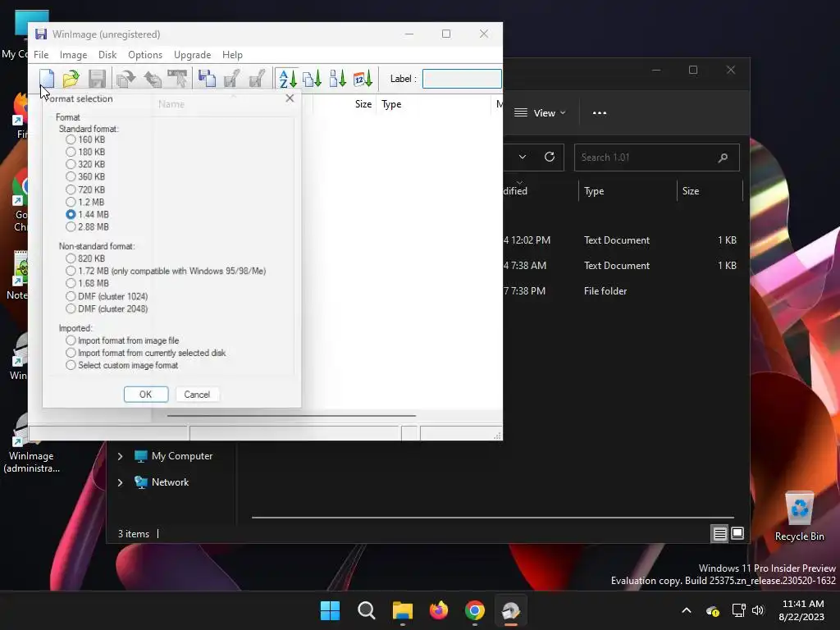Pick the 1.44 MB radio button
This screenshot has width=840, height=630.
[71, 214]
